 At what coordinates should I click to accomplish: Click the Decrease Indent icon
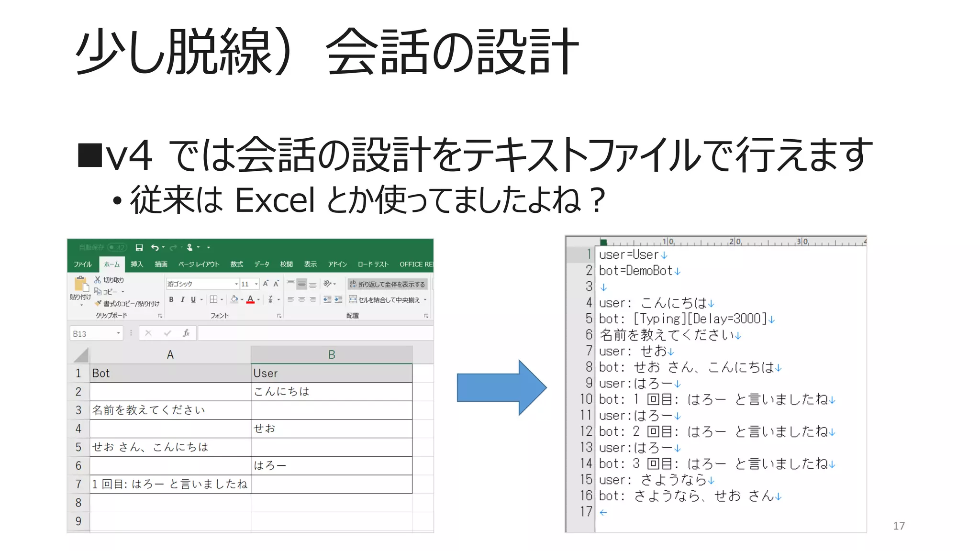[327, 299]
